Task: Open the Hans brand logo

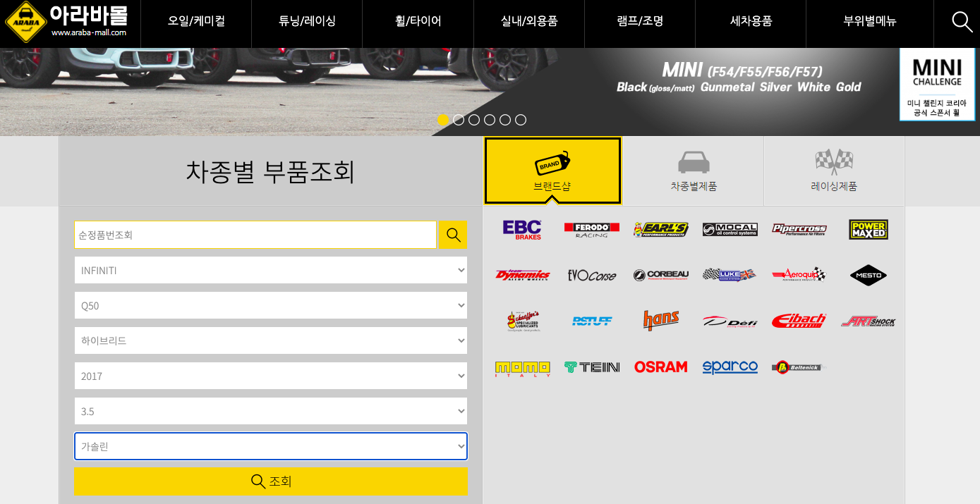Action: point(661,321)
